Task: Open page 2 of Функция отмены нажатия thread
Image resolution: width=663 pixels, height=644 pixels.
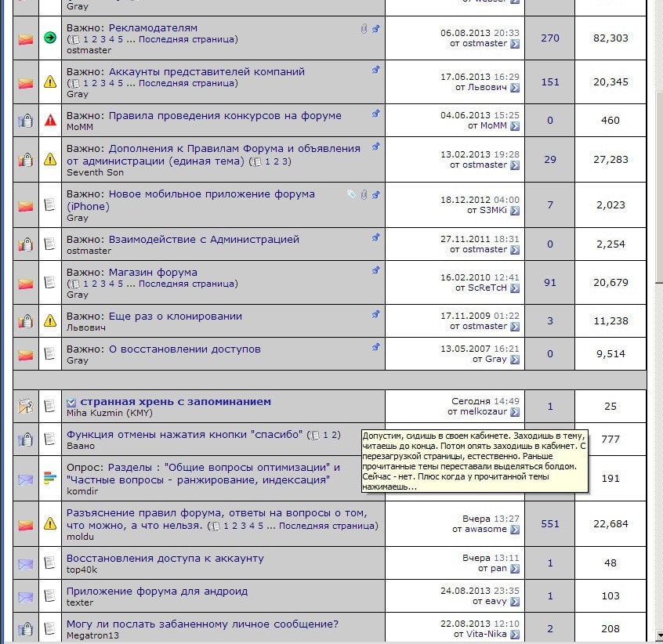Action: (x=335, y=435)
